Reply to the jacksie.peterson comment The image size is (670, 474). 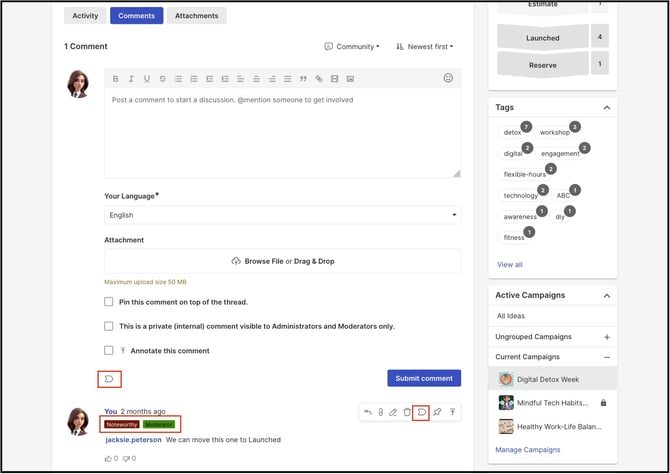pyautogui.click(x=367, y=412)
